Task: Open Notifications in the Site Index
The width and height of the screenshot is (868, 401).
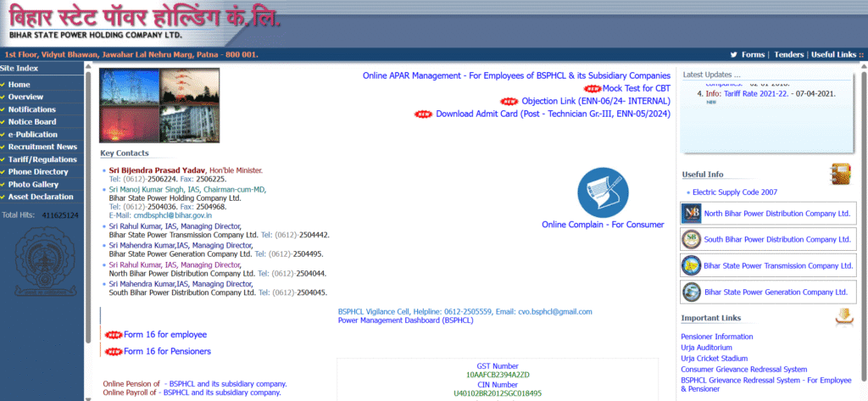Action: [31, 109]
